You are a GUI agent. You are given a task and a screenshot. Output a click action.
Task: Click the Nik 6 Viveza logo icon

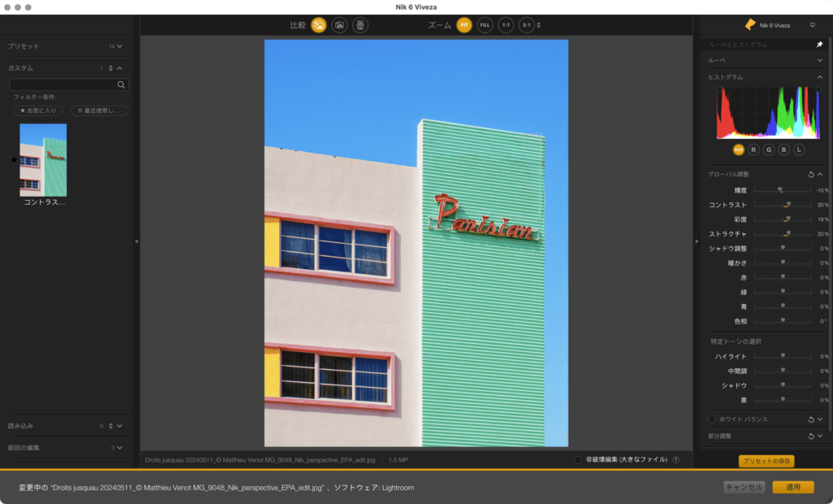(750, 24)
